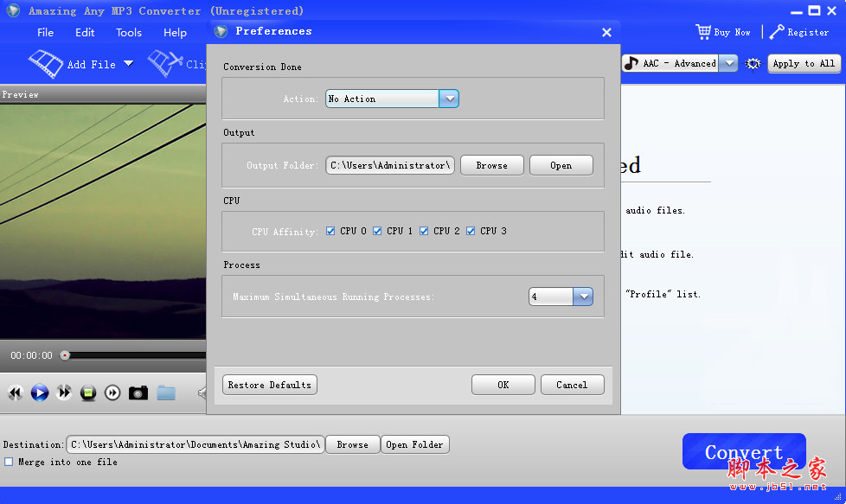Image resolution: width=846 pixels, height=504 pixels.
Task: Click the fast forward button in the preview controls
Action: 64,393
